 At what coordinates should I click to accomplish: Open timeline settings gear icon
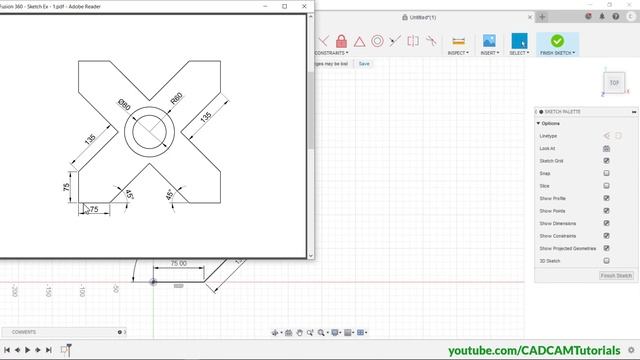[631, 350]
